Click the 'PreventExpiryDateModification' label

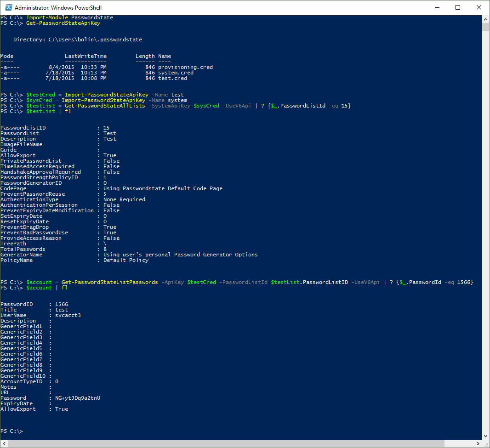click(47, 210)
